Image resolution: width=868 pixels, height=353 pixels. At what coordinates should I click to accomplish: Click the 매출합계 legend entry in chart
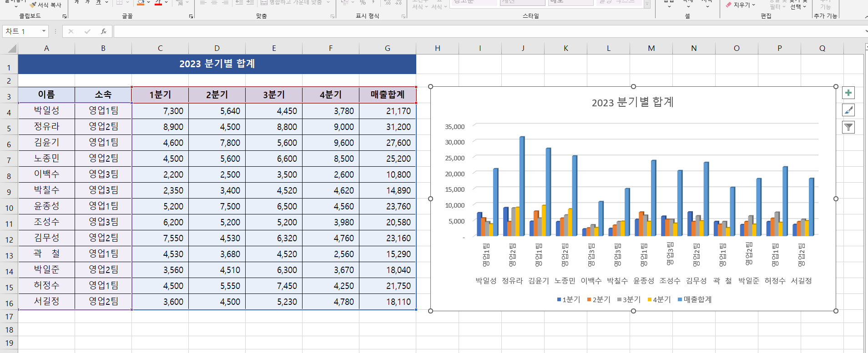coord(695,299)
